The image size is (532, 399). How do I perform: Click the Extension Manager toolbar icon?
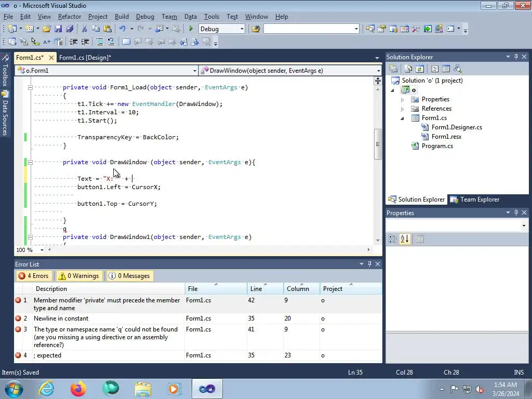pyautogui.click(x=438, y=29)
